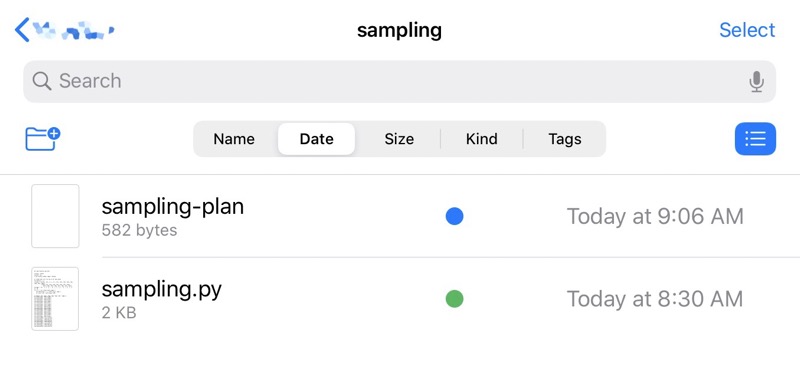Click the magnifying glass search icon
Image resolution: width=800 pixels, height=371 pixels.
click(x=41, y=81)
